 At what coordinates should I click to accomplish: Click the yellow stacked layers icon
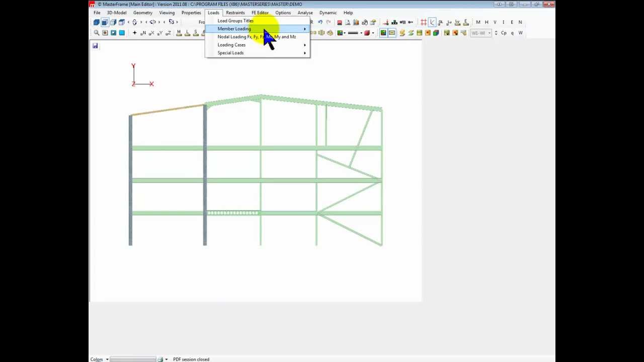[x=401, y=33]
